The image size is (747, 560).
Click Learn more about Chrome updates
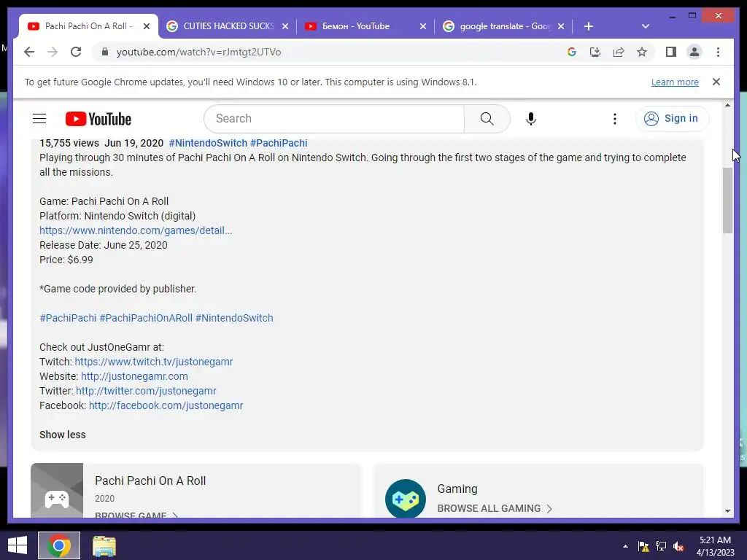675,82
